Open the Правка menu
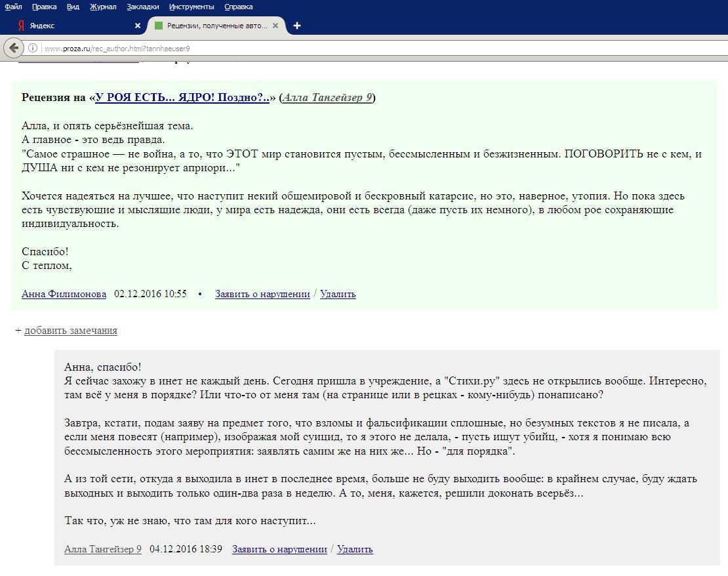This screenshot has height=576, width=728. tap(45, 7)
